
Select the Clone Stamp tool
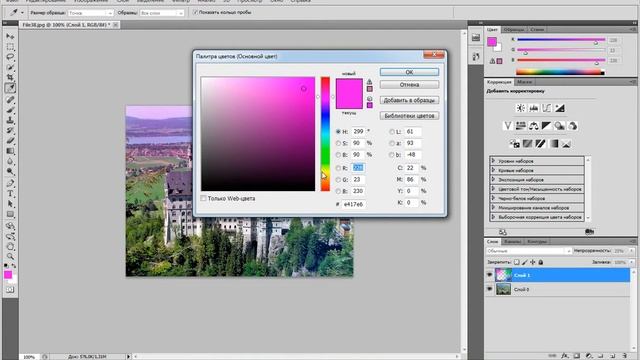(10, 120)
